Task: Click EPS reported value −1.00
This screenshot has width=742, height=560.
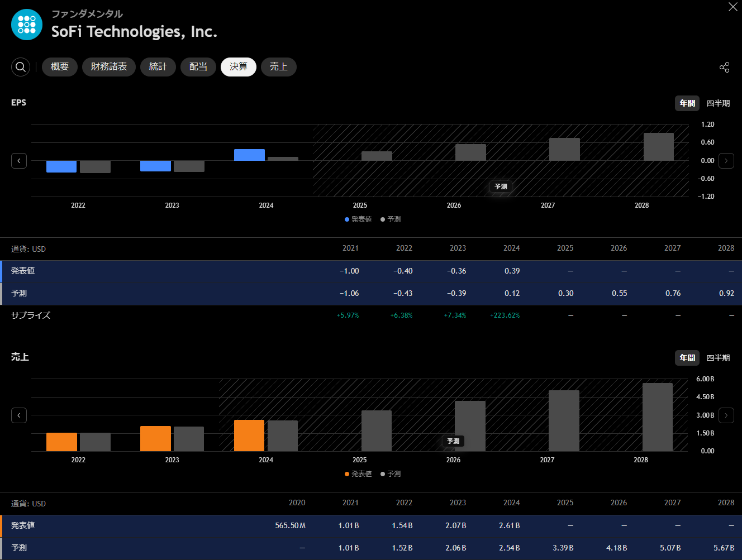Action: pyautogui.click(x=349, y=271)
